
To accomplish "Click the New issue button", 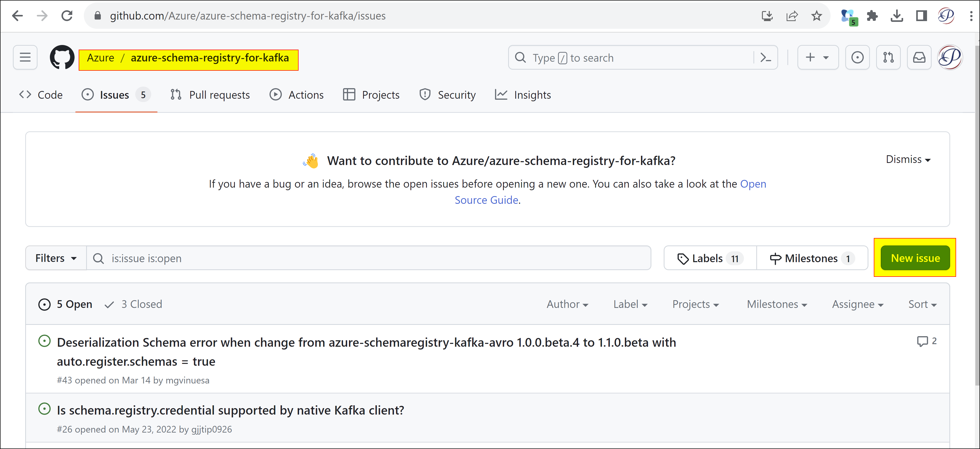I will click(x=915, y=258).
